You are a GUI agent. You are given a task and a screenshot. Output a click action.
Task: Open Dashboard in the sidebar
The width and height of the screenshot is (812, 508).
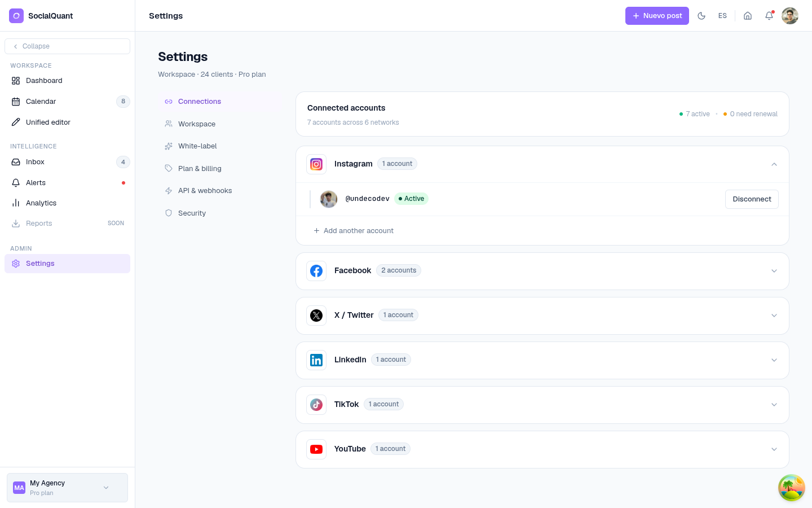tap(67, 81)
